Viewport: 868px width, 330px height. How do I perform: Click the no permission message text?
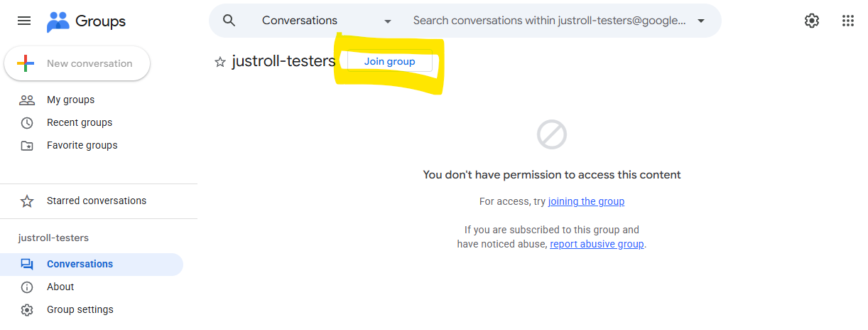(x=552, y=175)
